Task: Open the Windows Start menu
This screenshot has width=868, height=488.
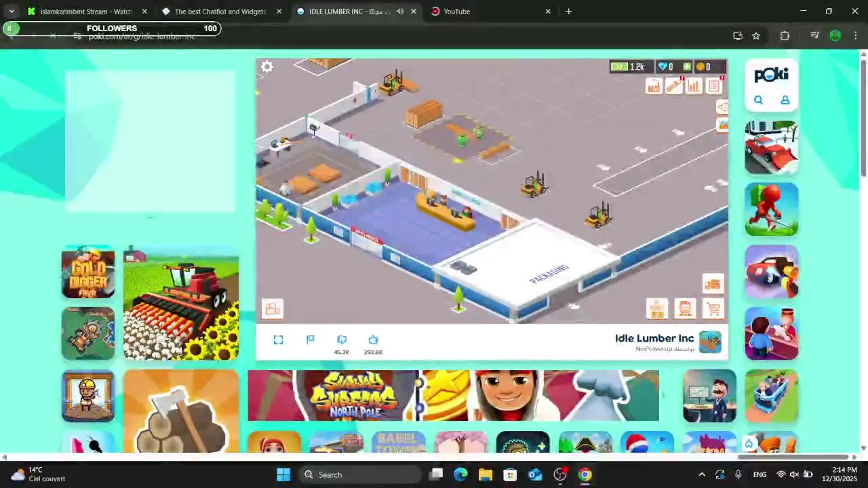Action: tap(283, 474)
